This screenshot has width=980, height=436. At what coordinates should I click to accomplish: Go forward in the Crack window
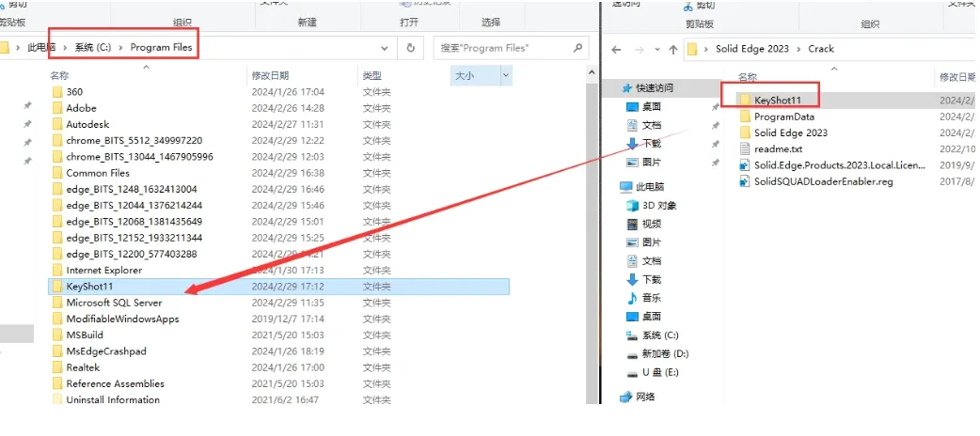coord(638,50)
